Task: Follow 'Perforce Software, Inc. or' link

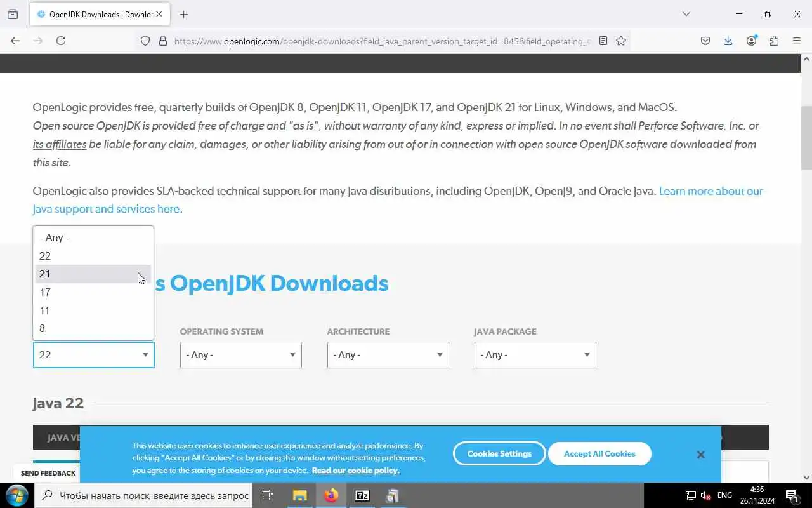Action: [x=698, y=126]
